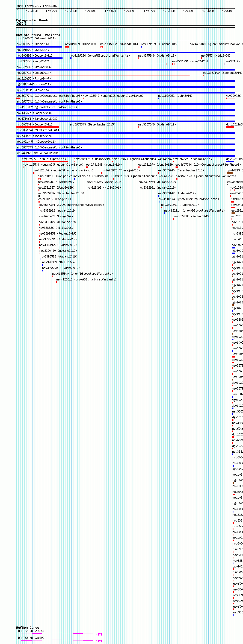Open esv991289 (Pang2010) variant
This screenshot has height=644, width=243.
pyautogui.click(x=55, y=199)
